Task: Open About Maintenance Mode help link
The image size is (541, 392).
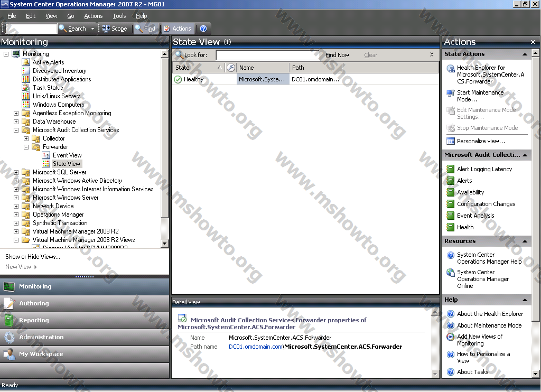Action: click(489, 325)
